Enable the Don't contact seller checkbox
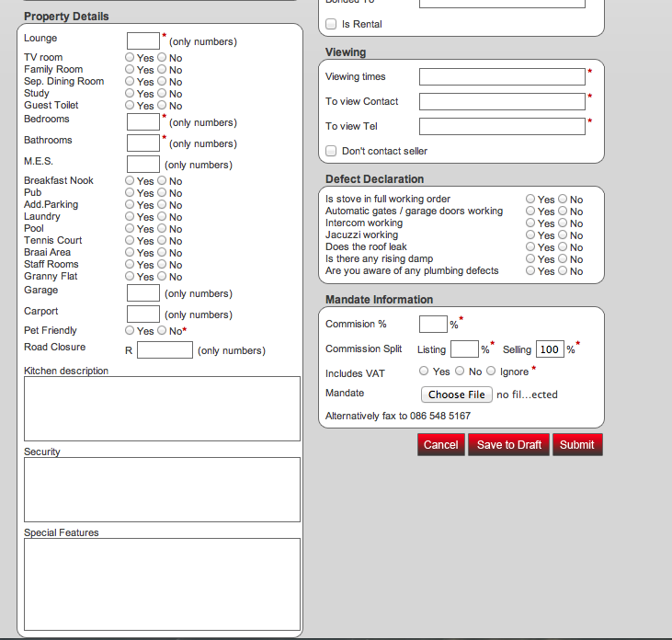This screenshot has width=672, height=640. point(332,151)
